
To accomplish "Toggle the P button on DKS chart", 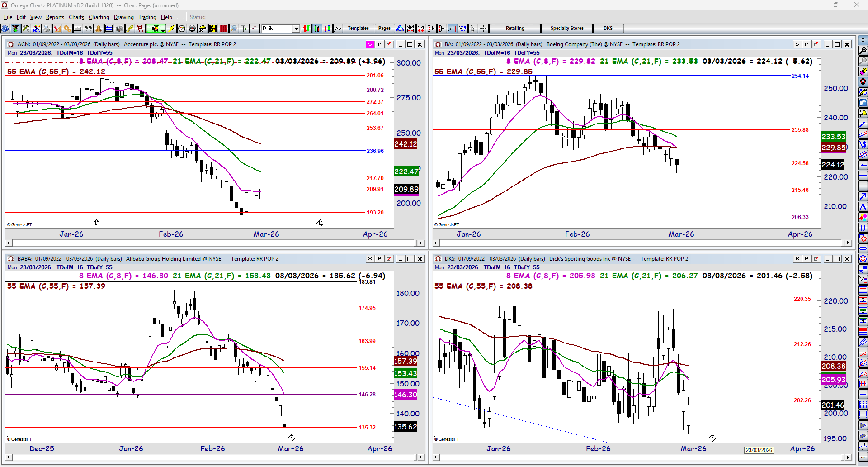I will (x=807, y=259).
